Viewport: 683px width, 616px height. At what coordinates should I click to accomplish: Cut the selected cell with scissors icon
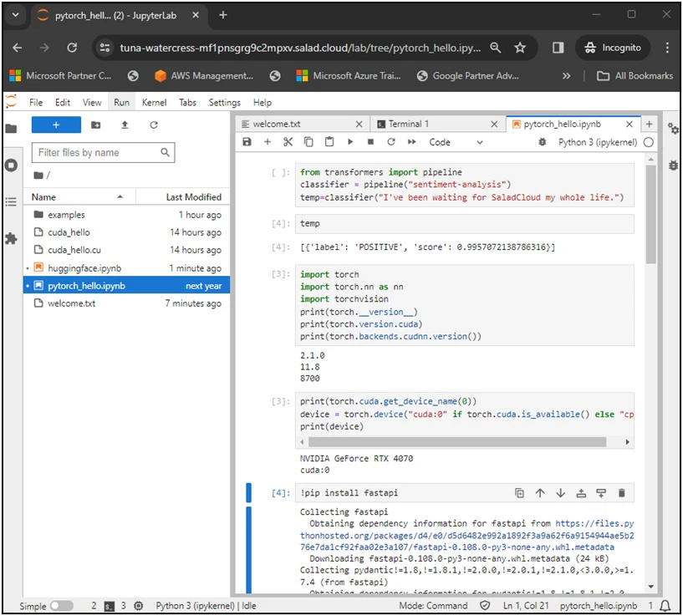(x=288, y=143)
